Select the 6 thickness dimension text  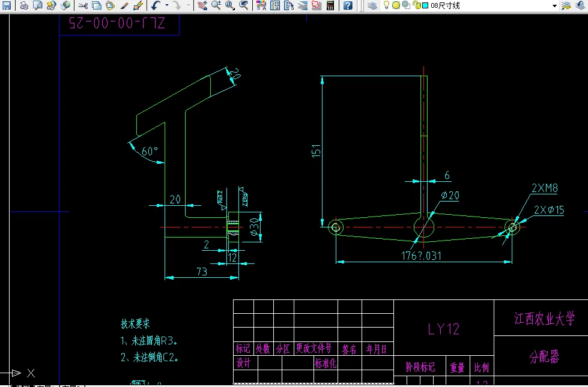pyautogui.click(x=447, y=175)
